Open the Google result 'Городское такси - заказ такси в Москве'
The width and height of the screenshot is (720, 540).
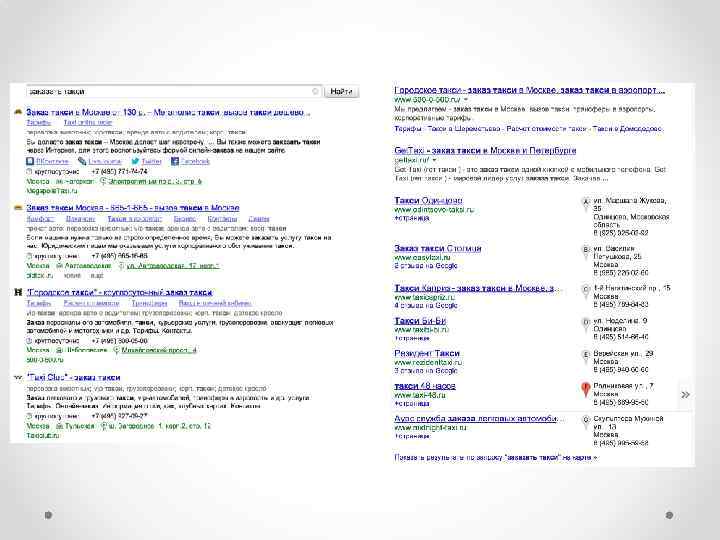pyautogui.click(x=529, y=90)
